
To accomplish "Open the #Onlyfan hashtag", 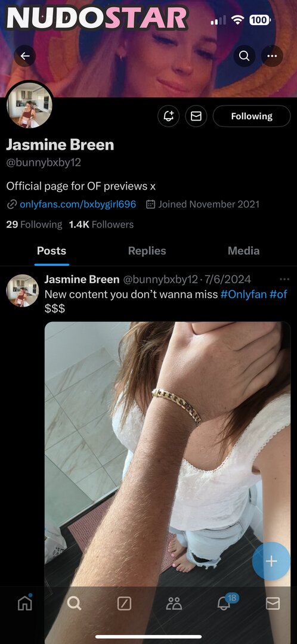I will click(x=243, y=294).
